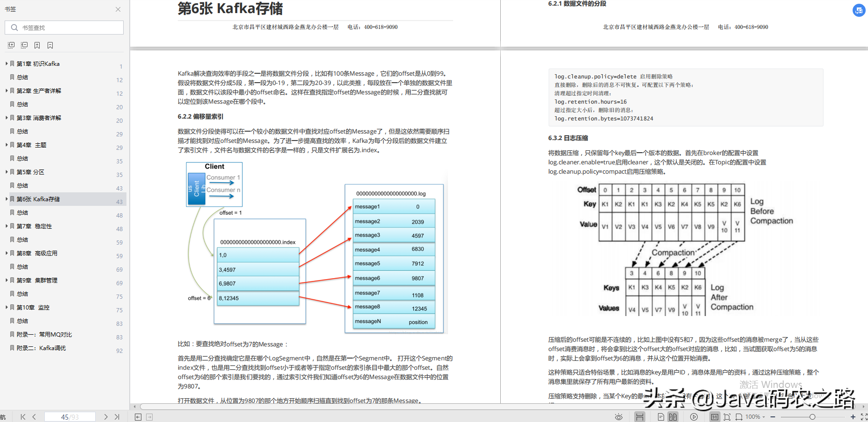Click the blue floating assistant icon
Screen dimensions: 868x422
point(859,10)
